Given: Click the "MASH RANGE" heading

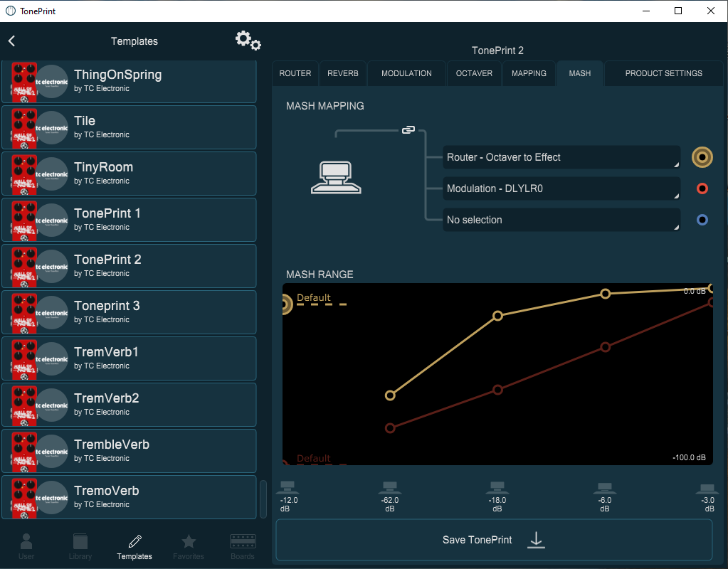Looking at the screenshot, I should [320, 275].
